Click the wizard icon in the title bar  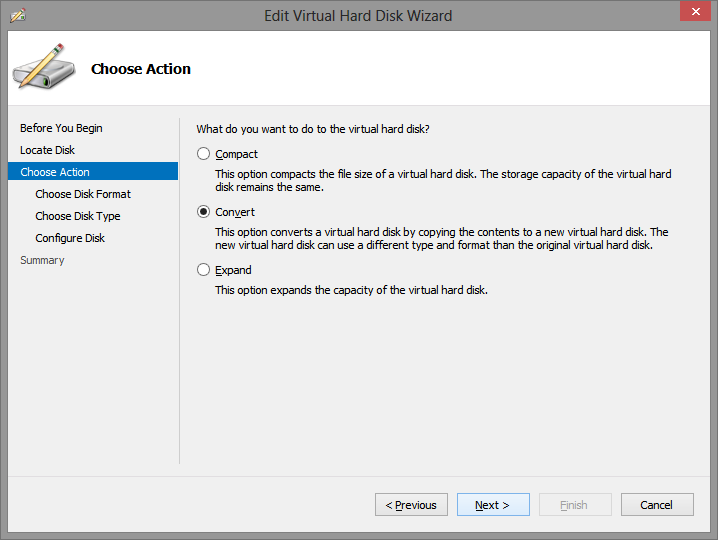tap(18, 15)
